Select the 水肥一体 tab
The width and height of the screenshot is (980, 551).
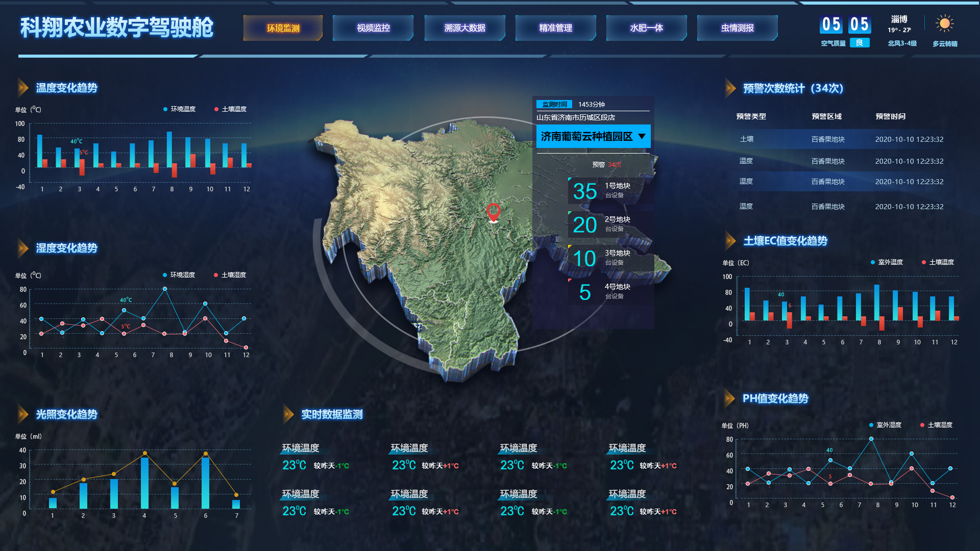pos(646,28)
